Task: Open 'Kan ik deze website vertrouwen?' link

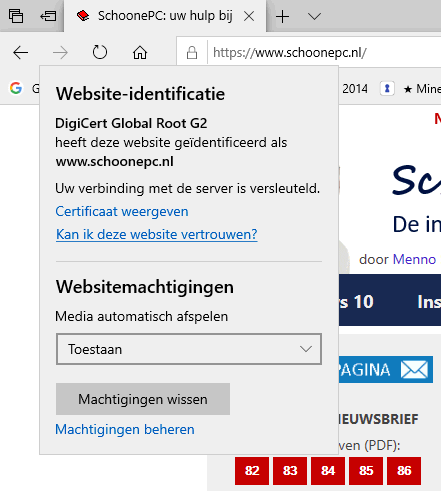Action: (157, 234)
